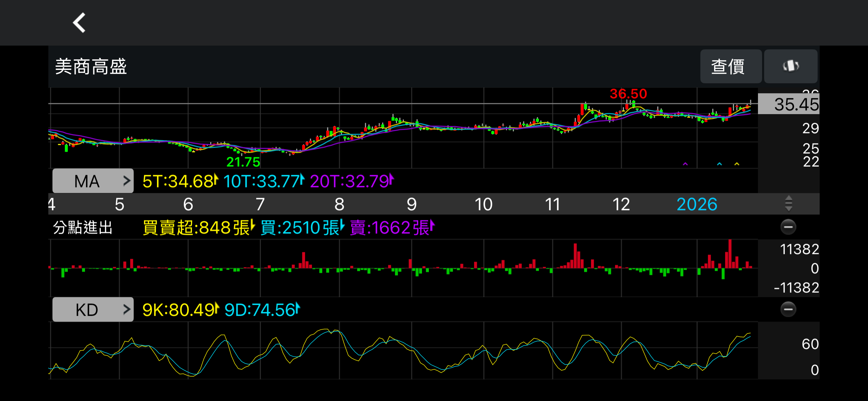Select the 2026 label on the timeline
The width and height of the screenshot is (868, 401).
pyautogui.click(x=697, y=204)
